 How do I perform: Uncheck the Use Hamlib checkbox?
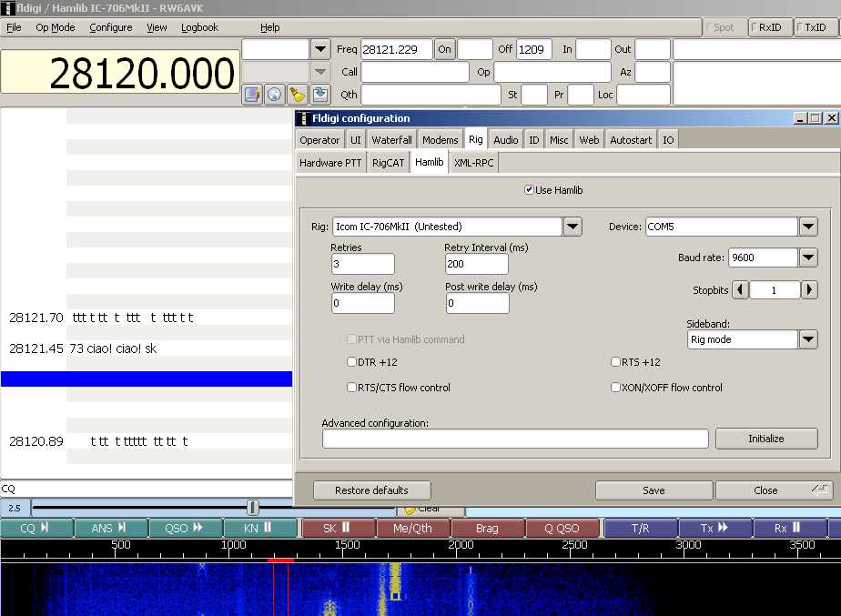[x=530, y=190]
